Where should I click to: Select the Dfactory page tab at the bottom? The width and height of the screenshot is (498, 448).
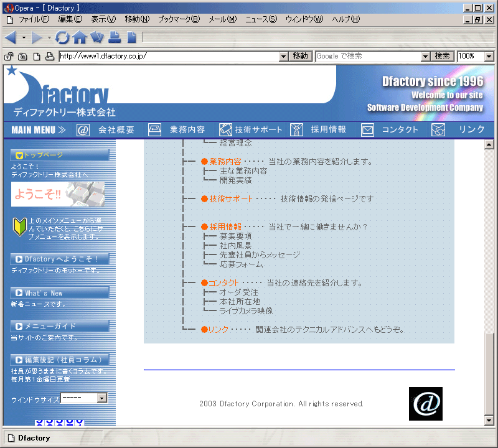coord(53,438)
